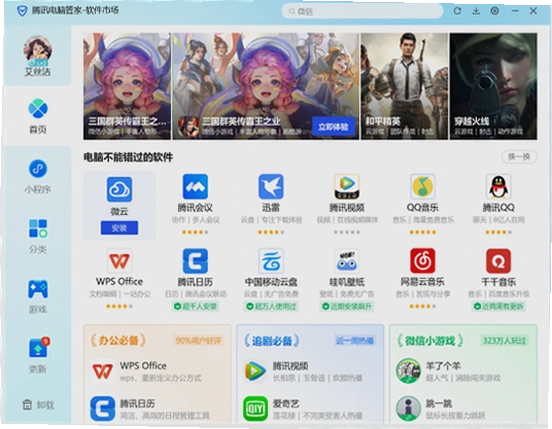Open the 网易云音乐 app icon
The image size is (552, 429).
422,261
